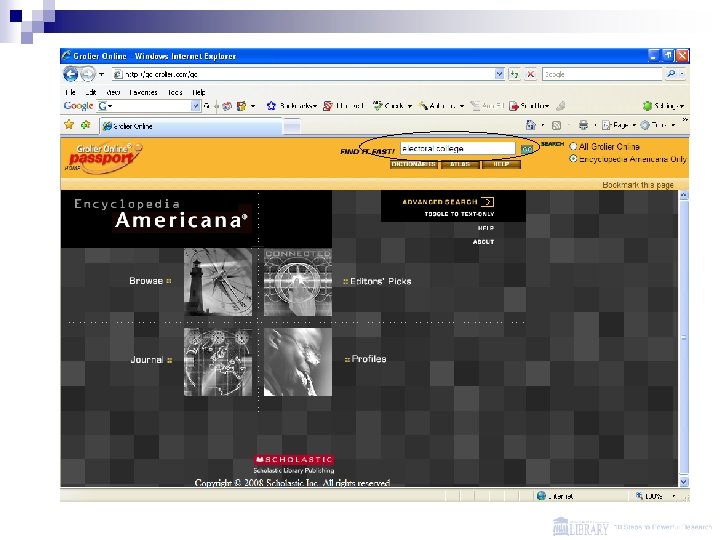Click the Scholastic red logo
The image size is (720, 540).
(x=294, y=460)
